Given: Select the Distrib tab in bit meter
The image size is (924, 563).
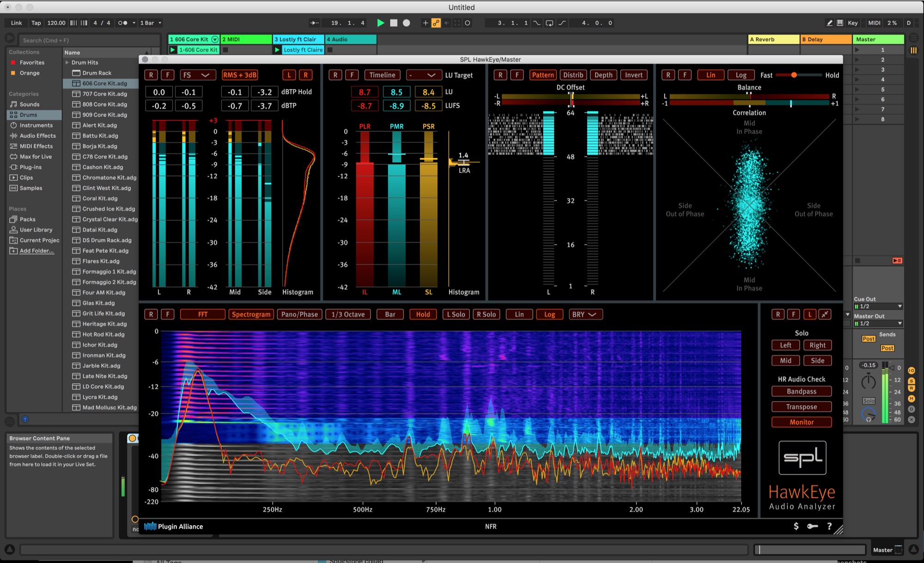Looking at the screenshot, I should click(573, 75).
